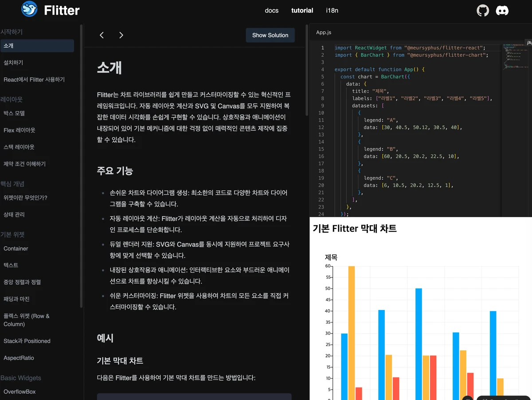Open the i18n navigation item
Screen dimensions: 532x400
point(332,10)
